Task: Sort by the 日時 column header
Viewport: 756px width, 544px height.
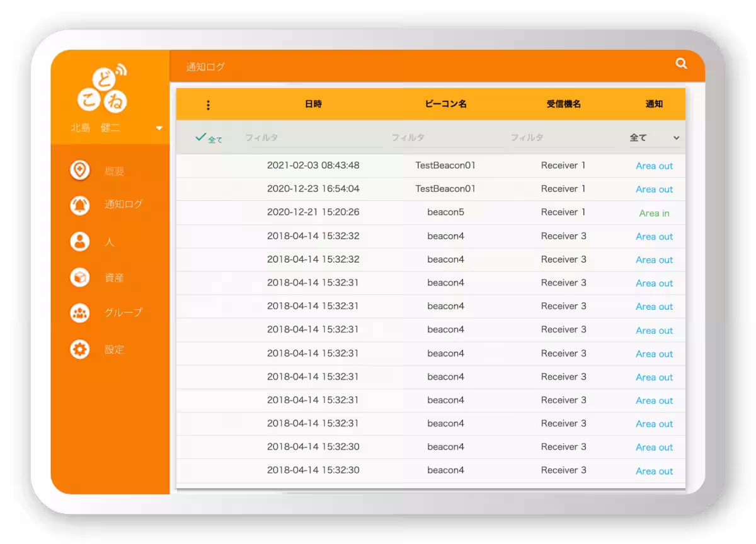Action: [313, 105]
